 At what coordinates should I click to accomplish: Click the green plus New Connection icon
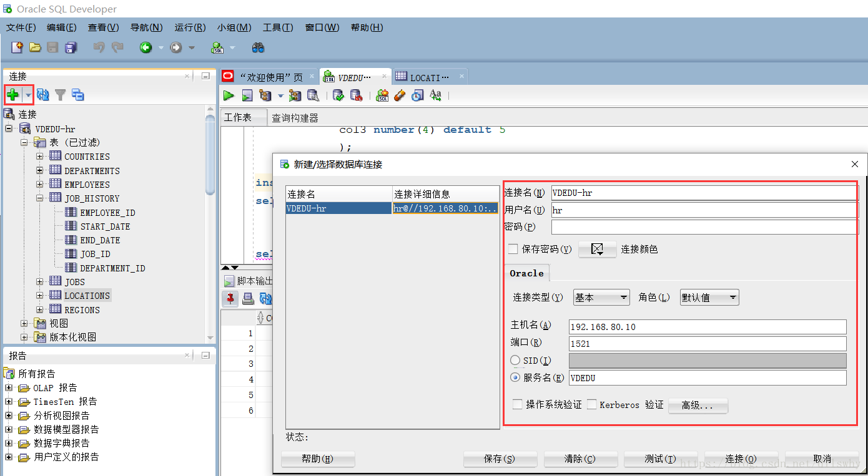point(12,95)
